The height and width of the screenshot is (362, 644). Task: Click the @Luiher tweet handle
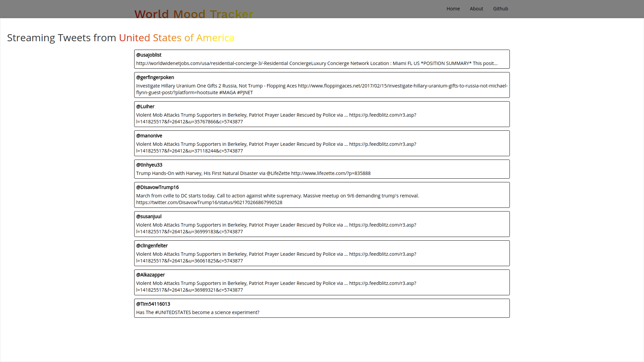[145, 107]
